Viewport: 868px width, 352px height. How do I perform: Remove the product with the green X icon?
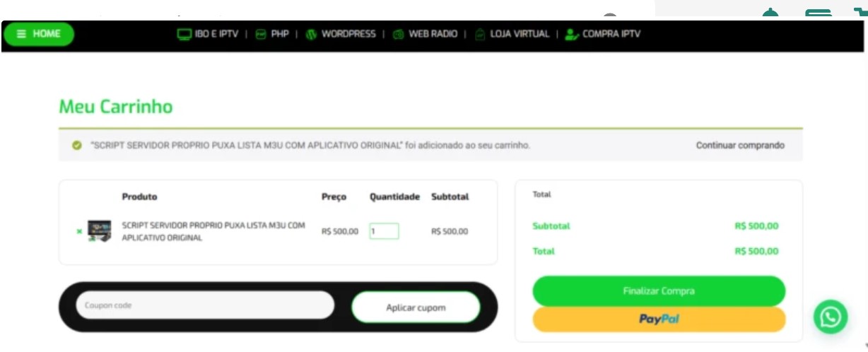click(x=79, y=231)
